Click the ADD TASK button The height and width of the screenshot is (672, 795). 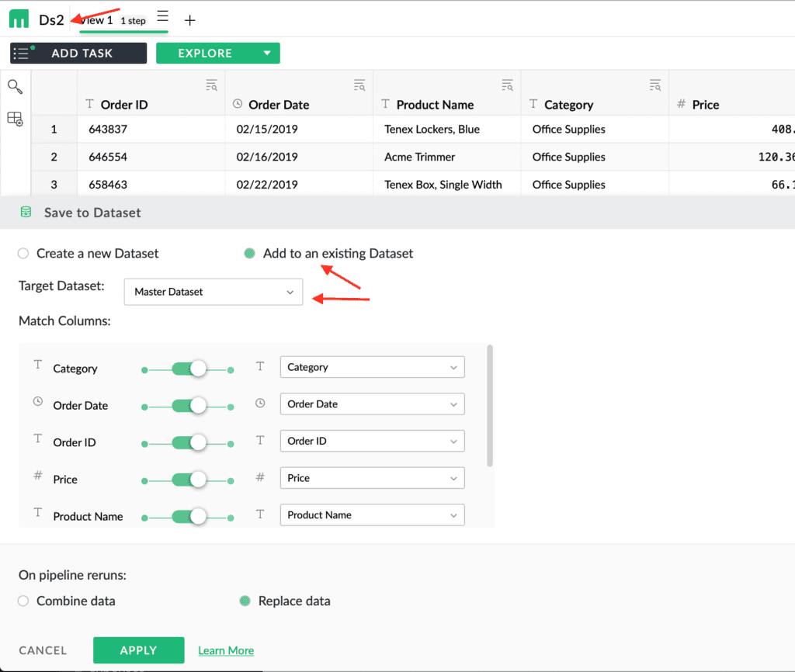click(78, 54)
